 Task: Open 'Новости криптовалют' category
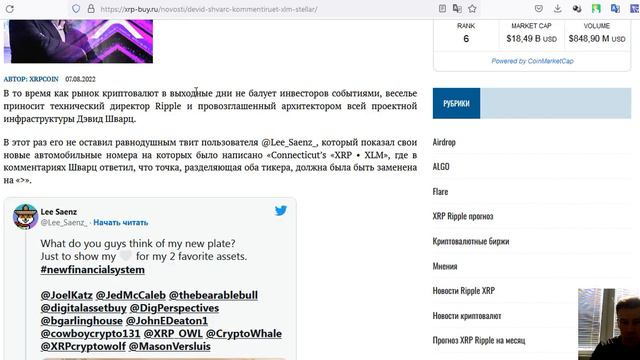point(467,316)
